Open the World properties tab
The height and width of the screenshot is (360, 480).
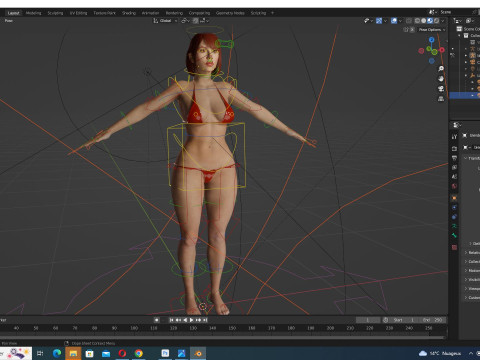click(x=454, y=186)
